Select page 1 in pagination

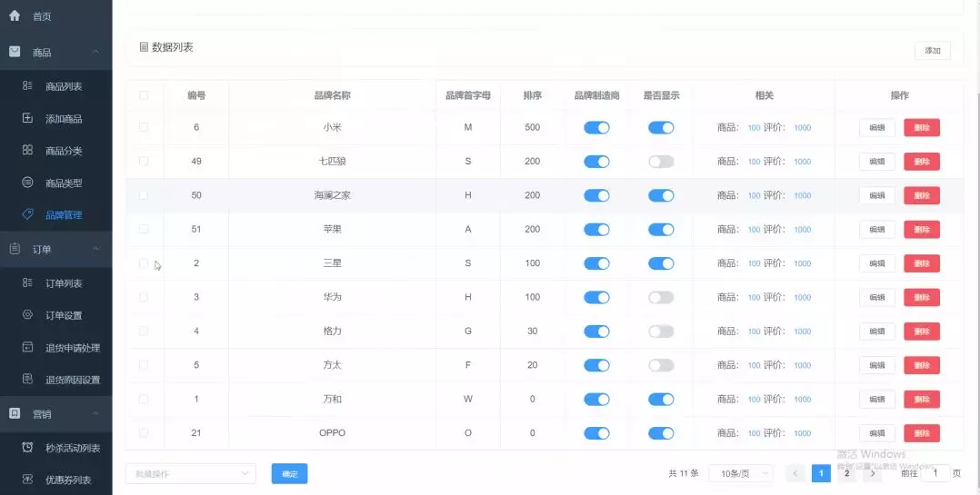coord(821,473)
